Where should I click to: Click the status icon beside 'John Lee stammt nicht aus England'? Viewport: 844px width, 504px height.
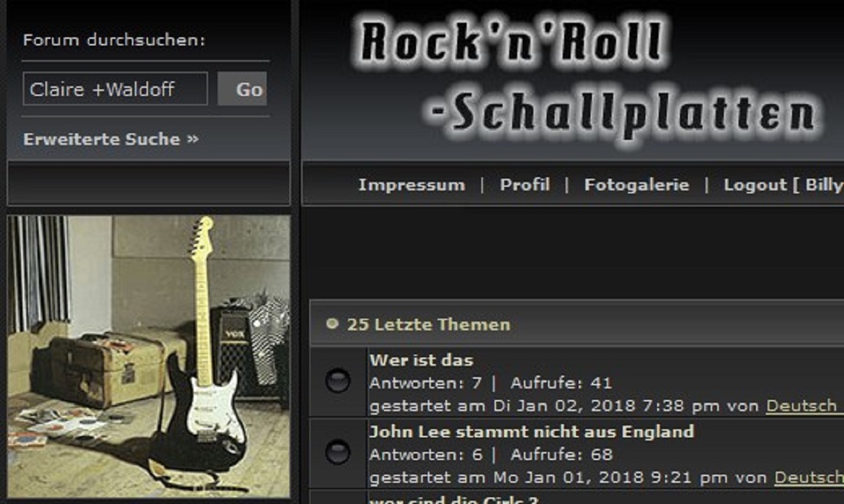338,452
